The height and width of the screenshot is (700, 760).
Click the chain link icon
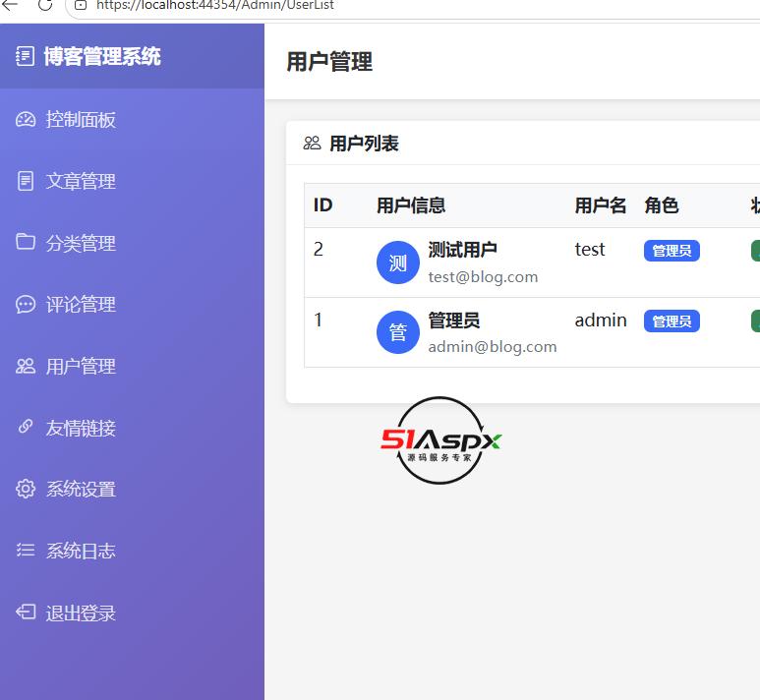[26, 427]
